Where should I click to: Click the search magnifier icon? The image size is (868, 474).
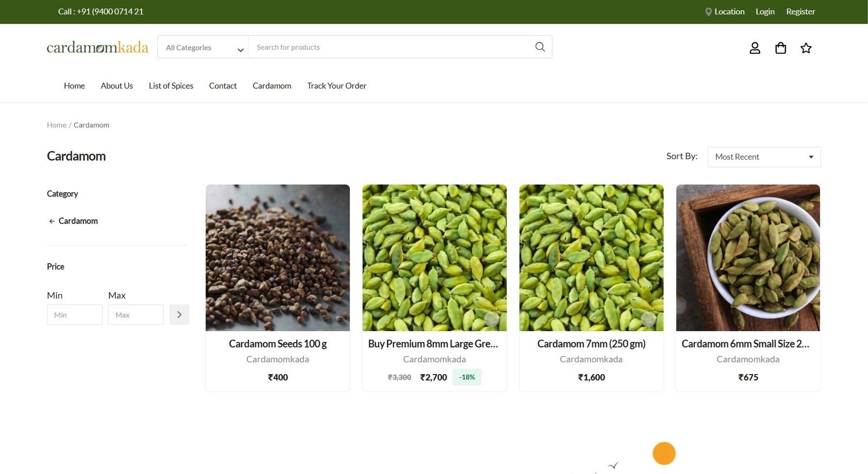click(540, 47)
